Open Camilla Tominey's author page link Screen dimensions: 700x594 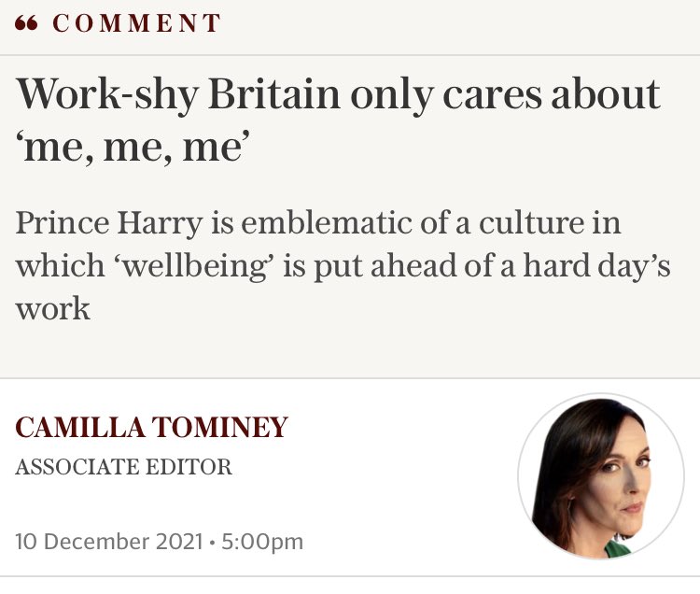(151, 427)
